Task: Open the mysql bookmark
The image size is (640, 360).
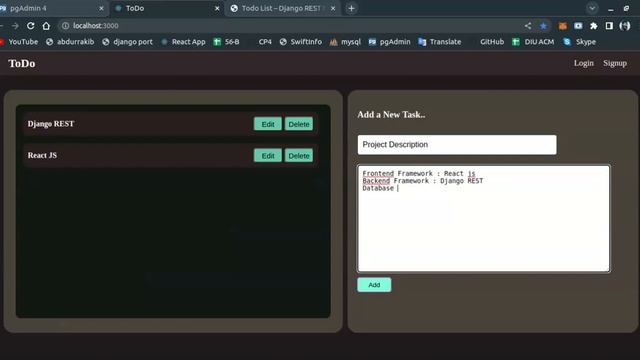Action: click(345, 42)
